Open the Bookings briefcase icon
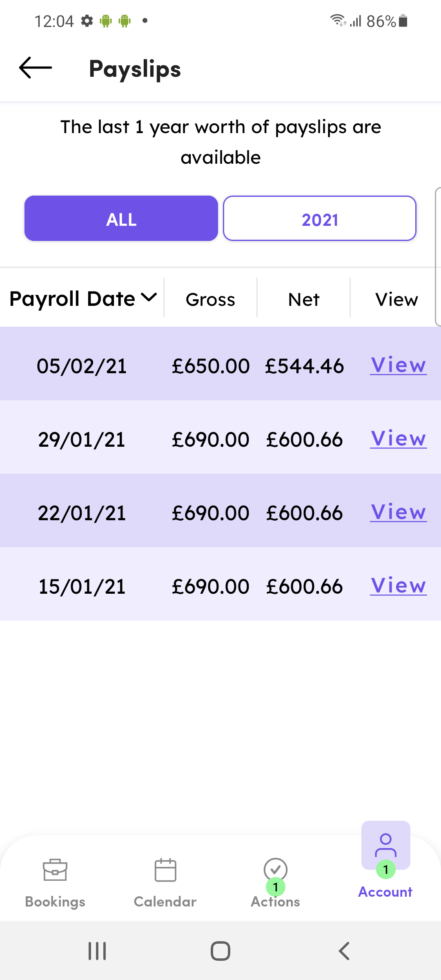The width and height of the screenshot is (441, 980). click(x=55, y=870)
